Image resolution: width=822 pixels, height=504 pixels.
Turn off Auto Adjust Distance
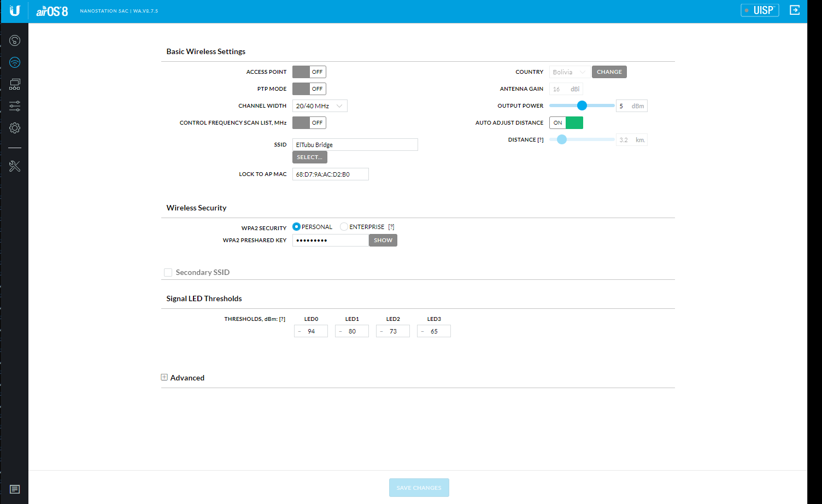click(x=566, y=123)
